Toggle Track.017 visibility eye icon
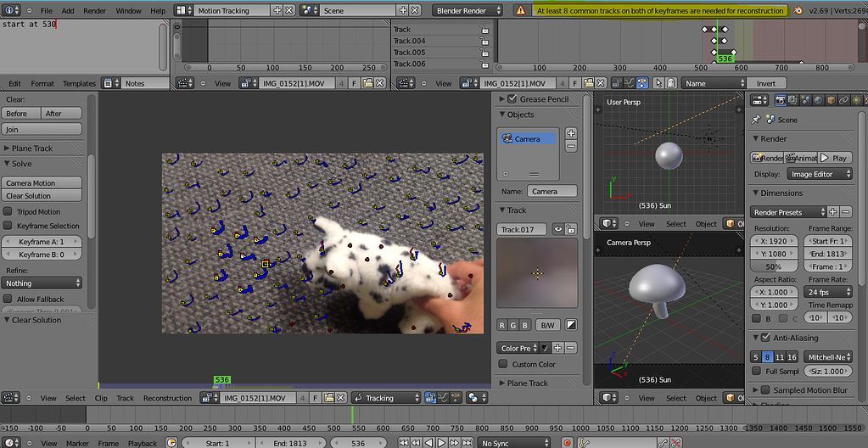868x448 pixels. click(x=558, y=229)
